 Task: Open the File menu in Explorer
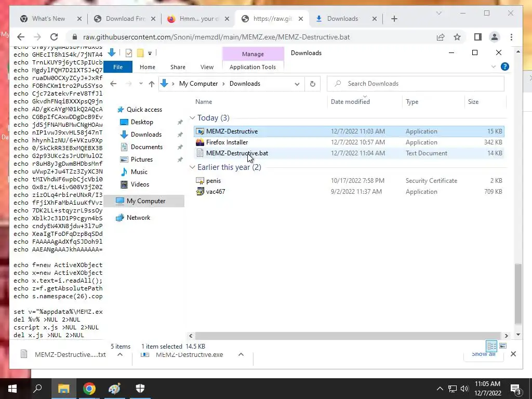click(x=118, y=67)
